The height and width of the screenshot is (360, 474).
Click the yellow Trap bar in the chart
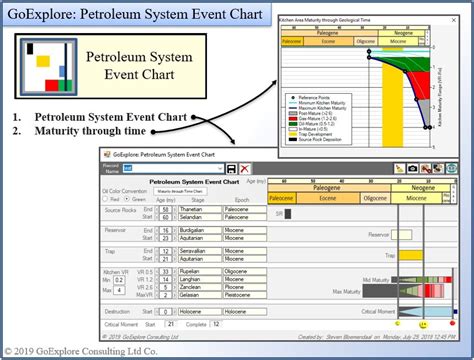(x=411, y=255)
